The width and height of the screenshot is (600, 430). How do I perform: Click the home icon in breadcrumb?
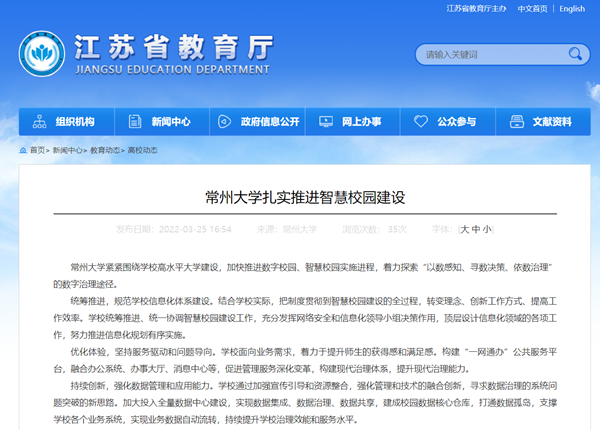pos(22,150)
